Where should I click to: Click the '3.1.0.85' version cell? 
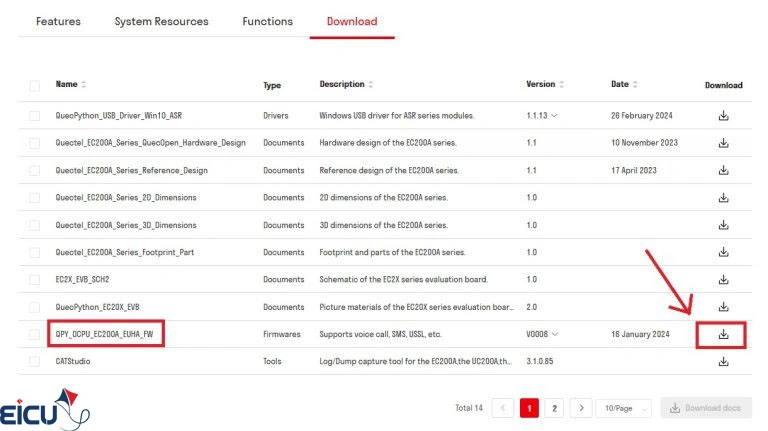click(539, 361)
